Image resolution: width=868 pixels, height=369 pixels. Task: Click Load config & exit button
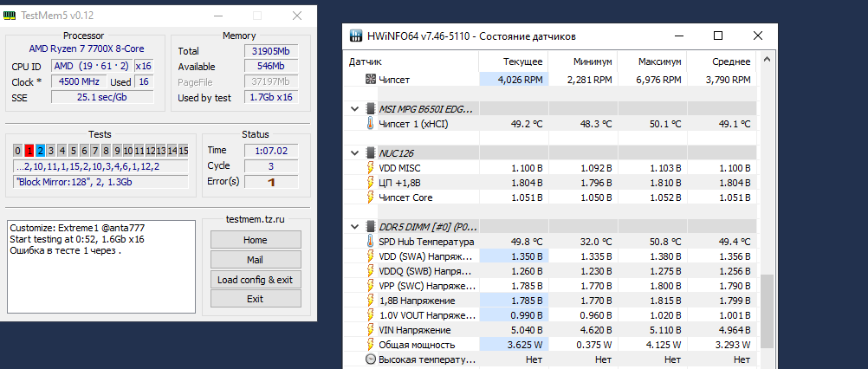[256, 280]
